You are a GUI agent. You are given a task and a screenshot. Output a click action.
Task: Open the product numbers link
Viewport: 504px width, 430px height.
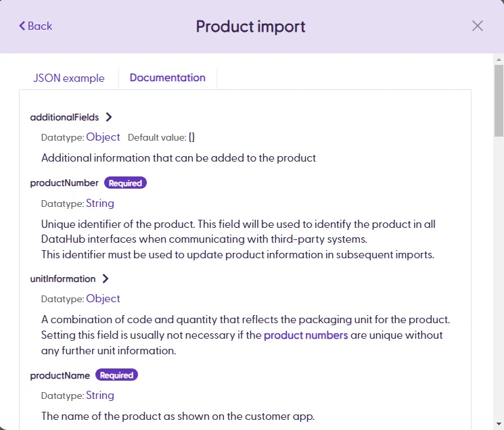306,335
